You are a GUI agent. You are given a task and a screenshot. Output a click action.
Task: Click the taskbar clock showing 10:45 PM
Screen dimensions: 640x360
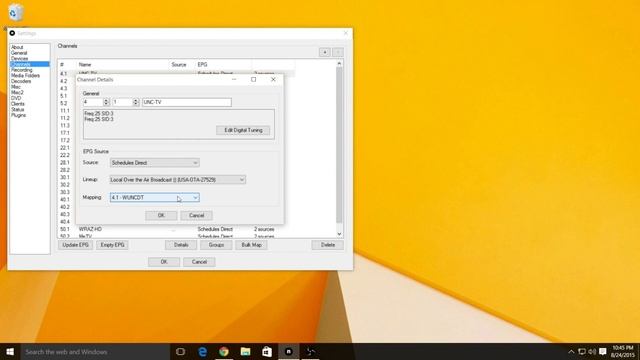[623, 351]
